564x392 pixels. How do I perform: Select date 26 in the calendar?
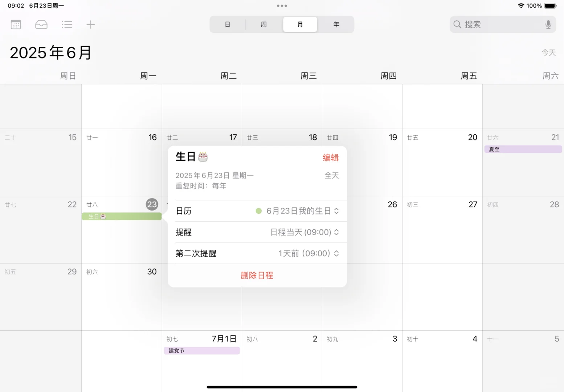[x=392, y=205]
